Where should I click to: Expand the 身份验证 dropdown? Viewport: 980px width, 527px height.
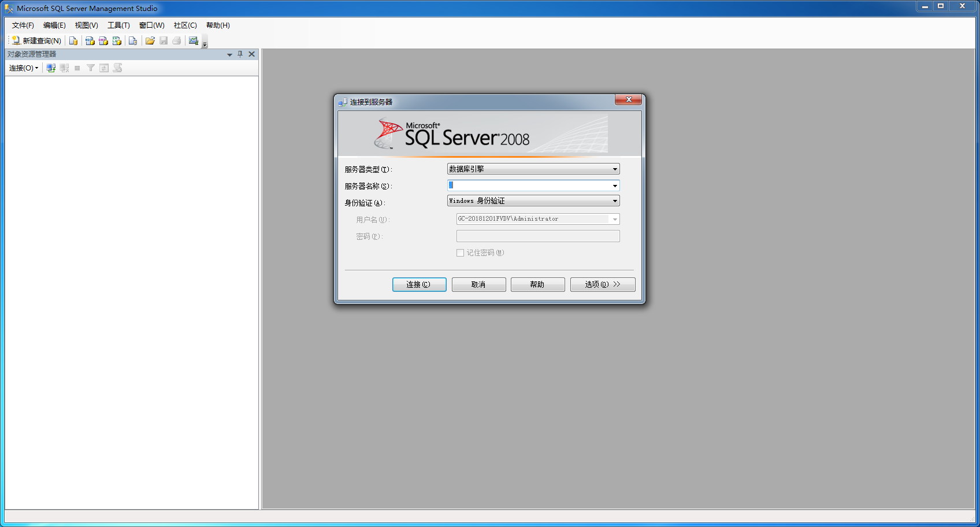(x=615, y=201)
